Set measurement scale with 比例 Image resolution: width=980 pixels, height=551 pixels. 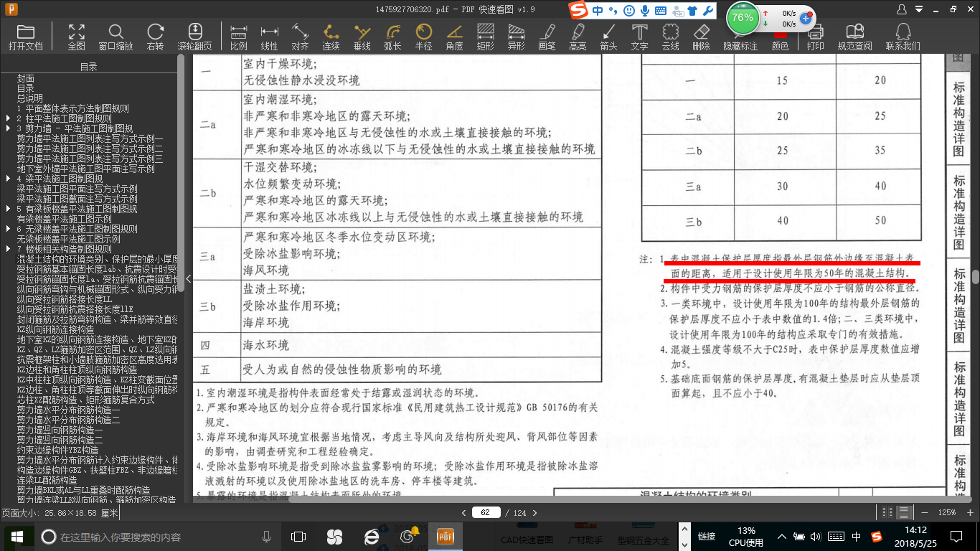[x=238, y=37]
